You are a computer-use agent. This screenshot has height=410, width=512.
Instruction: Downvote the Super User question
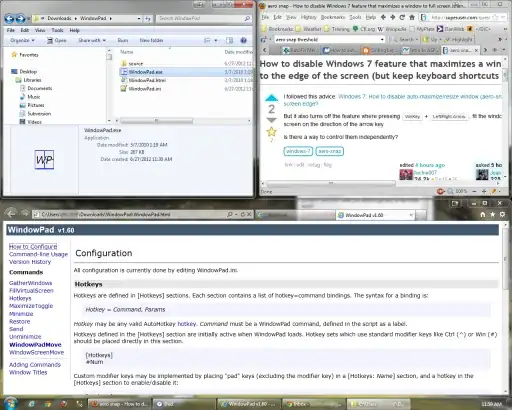(272, 120)
